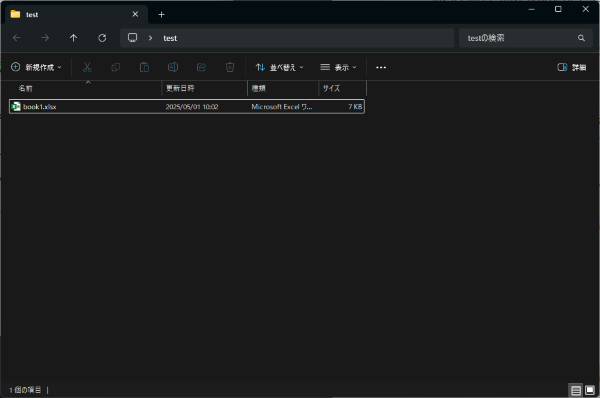The height and width of the screenshot is (398, 600).
Task: Refresh the test folder view
Action: coord(102,38)
